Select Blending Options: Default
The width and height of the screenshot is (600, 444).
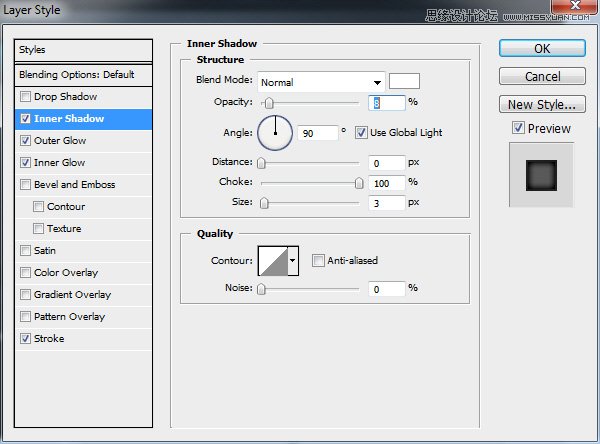point(83,75)
